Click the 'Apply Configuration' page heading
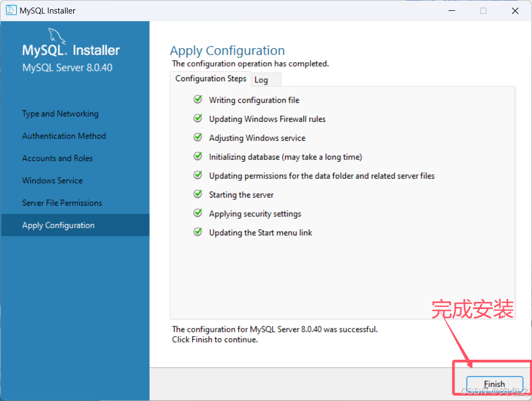 (x=228, y=51)
